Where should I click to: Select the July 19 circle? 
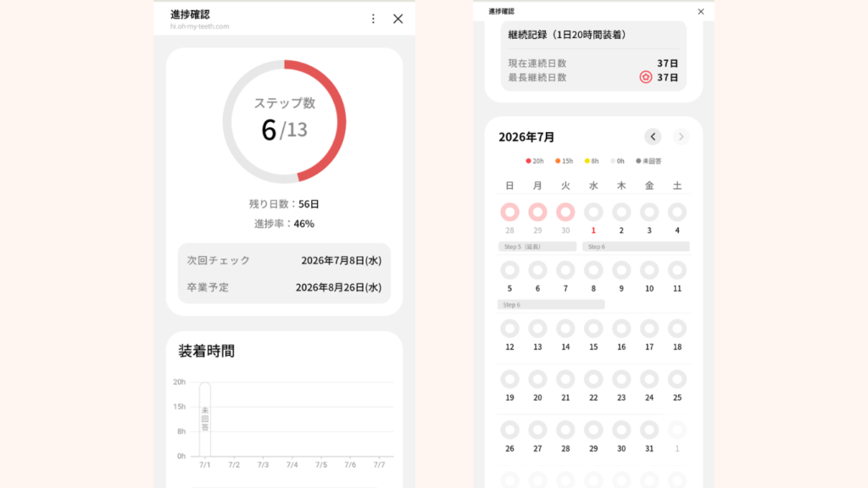coord(509,379)
